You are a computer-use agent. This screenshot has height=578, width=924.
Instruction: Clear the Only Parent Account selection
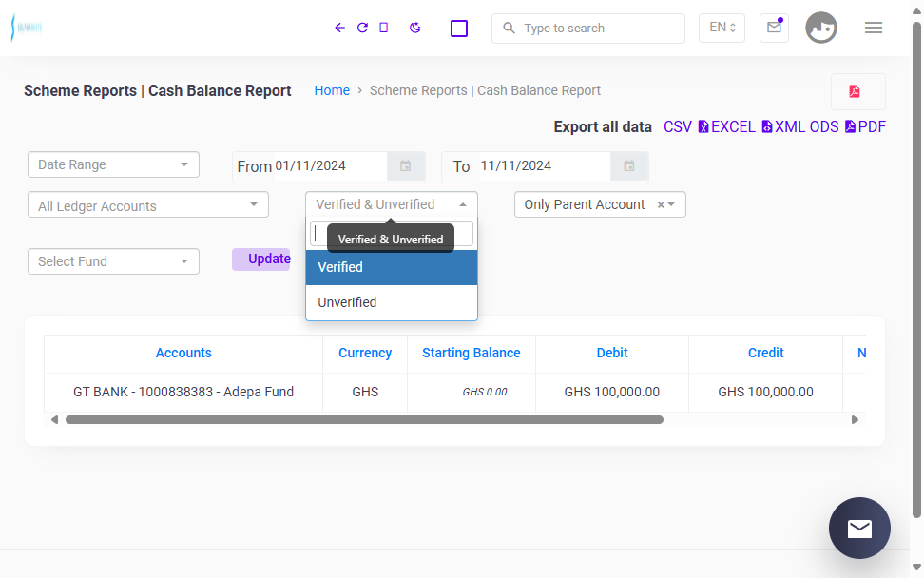tap(661, 204)
